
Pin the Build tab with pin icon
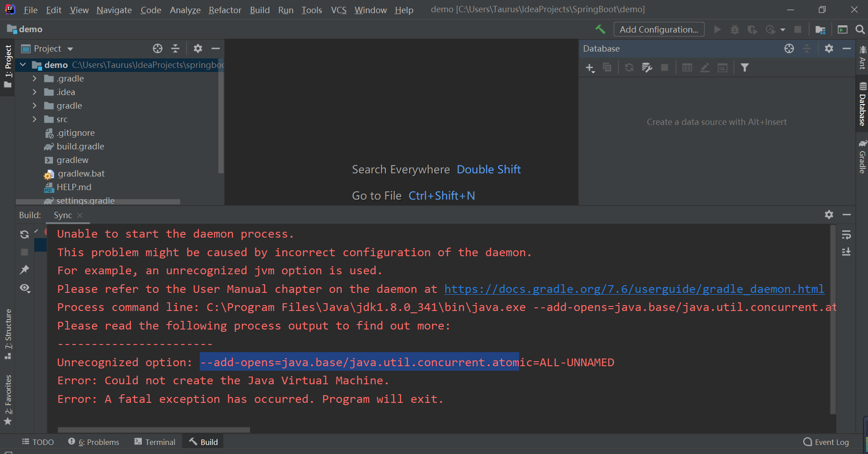coord(24,270)
